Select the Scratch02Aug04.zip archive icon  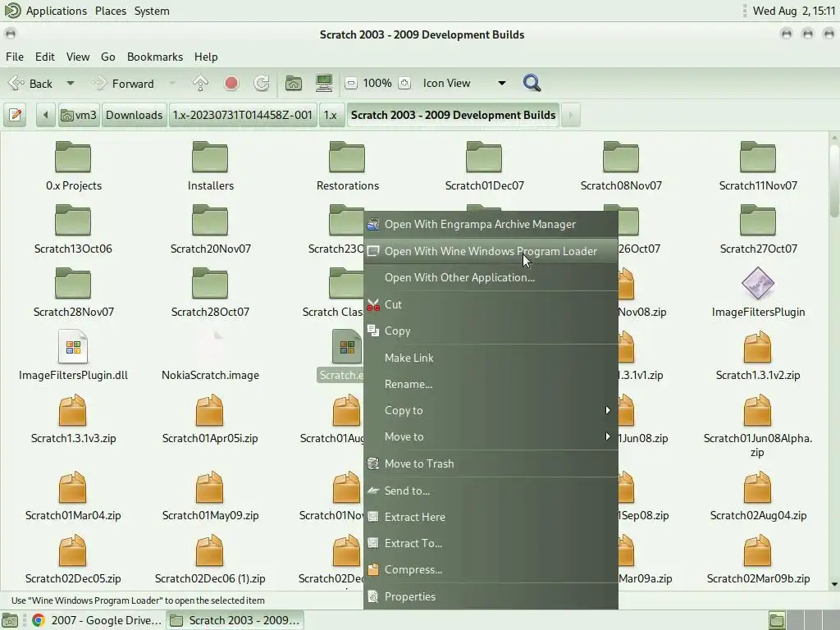(758, 487)
